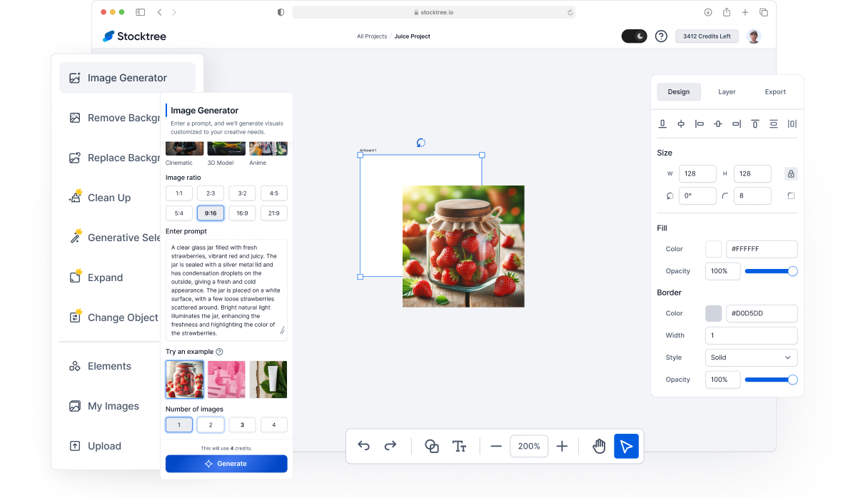
Task: Select the 16:9 image ratio
Action: [242, 213]
